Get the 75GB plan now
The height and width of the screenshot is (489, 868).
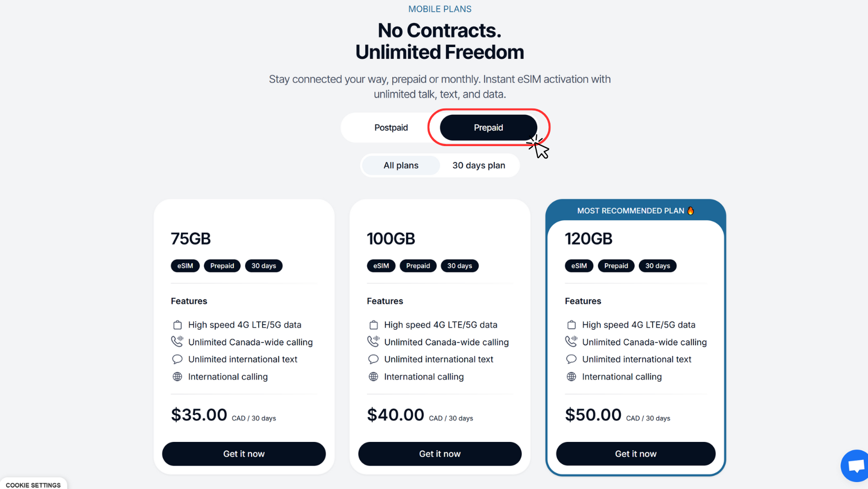click(243, 454)
